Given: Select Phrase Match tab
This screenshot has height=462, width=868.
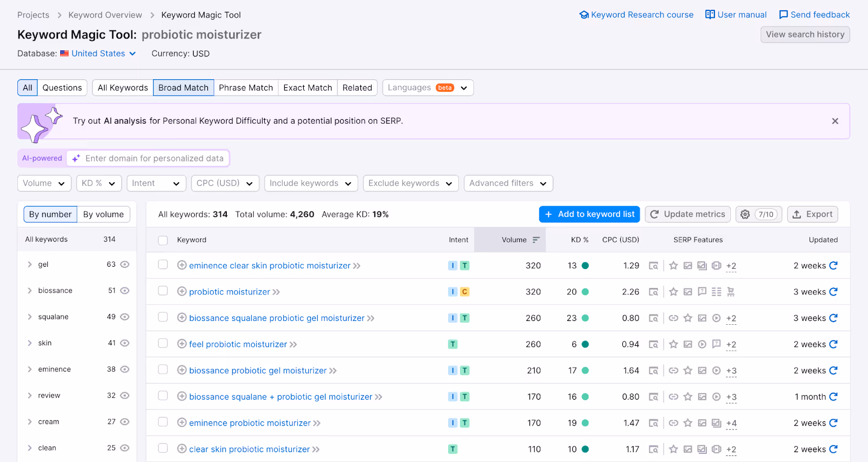Looking at the screenshot, I should point(246,88).
